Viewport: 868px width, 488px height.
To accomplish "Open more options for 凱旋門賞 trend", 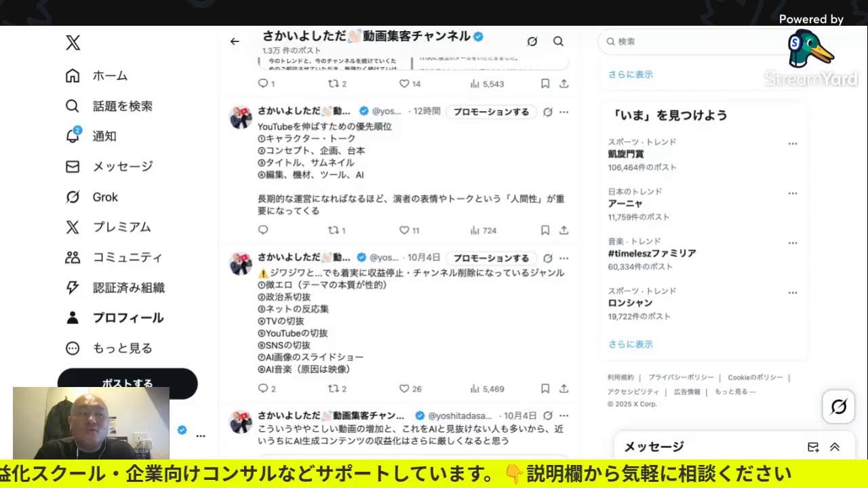I will 793,144.
